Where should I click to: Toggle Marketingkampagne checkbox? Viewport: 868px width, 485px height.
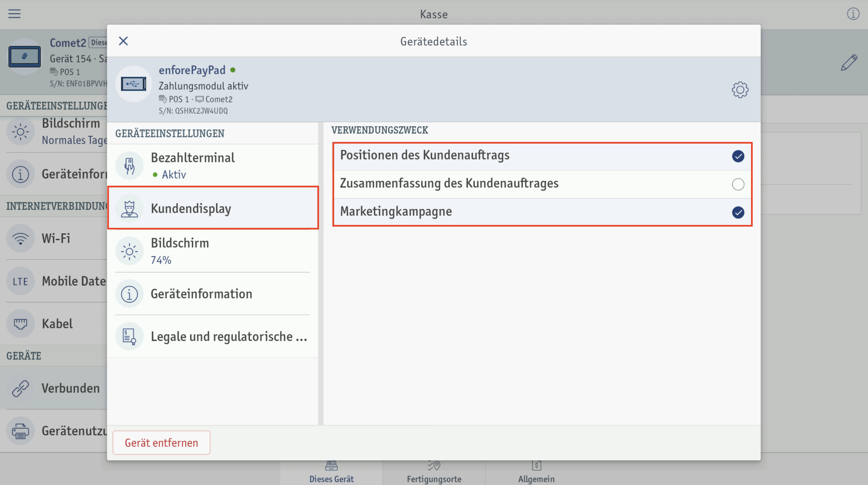coord(738,213)
